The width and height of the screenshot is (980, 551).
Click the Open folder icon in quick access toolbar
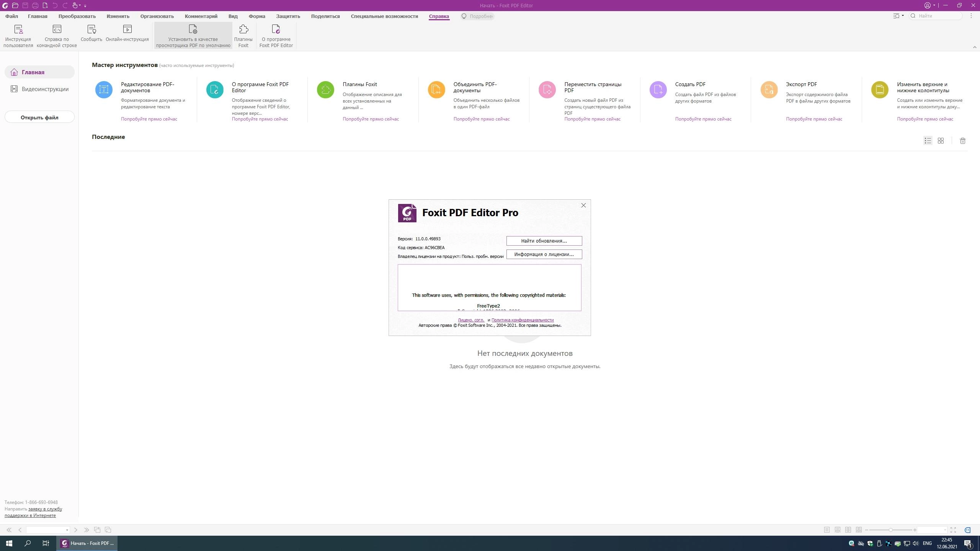point(15,5)
